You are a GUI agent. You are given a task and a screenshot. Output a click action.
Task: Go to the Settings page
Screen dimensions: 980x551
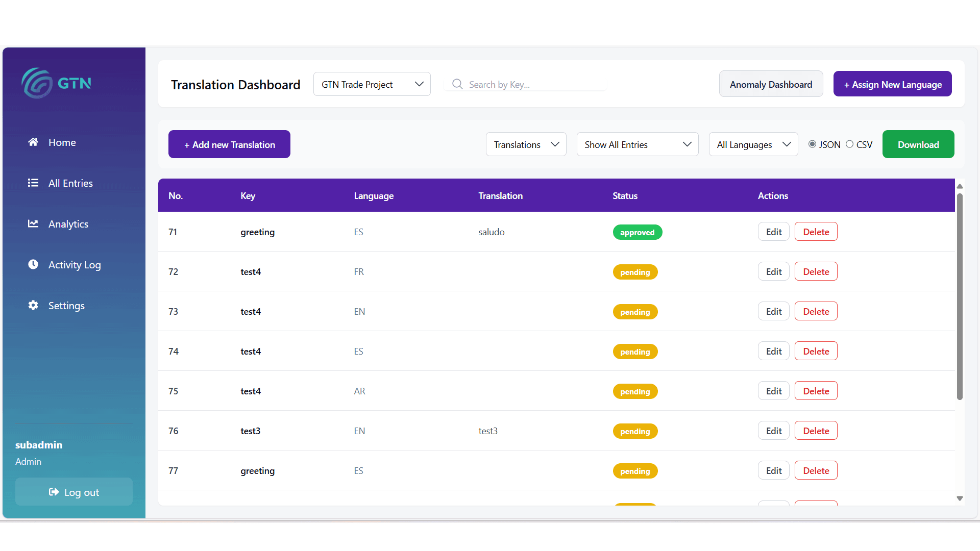pos(66,305)
